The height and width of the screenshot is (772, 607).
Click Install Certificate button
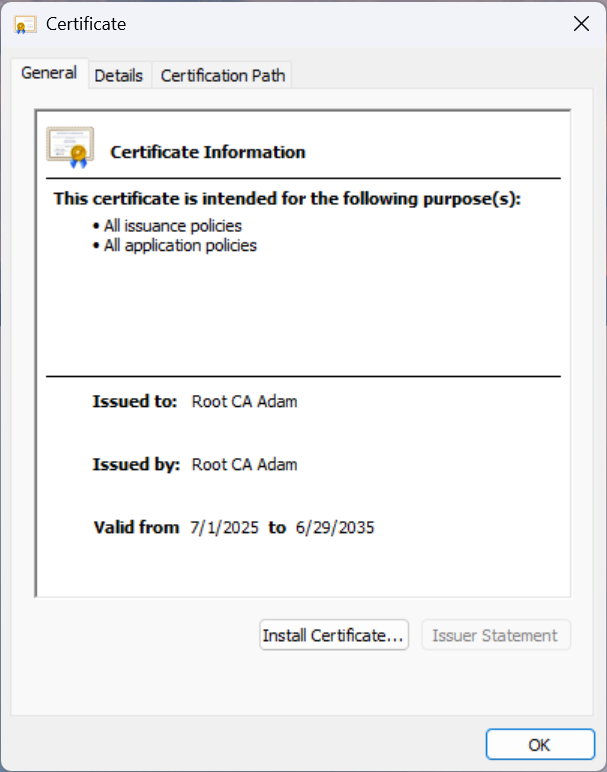tap(334, 635)
